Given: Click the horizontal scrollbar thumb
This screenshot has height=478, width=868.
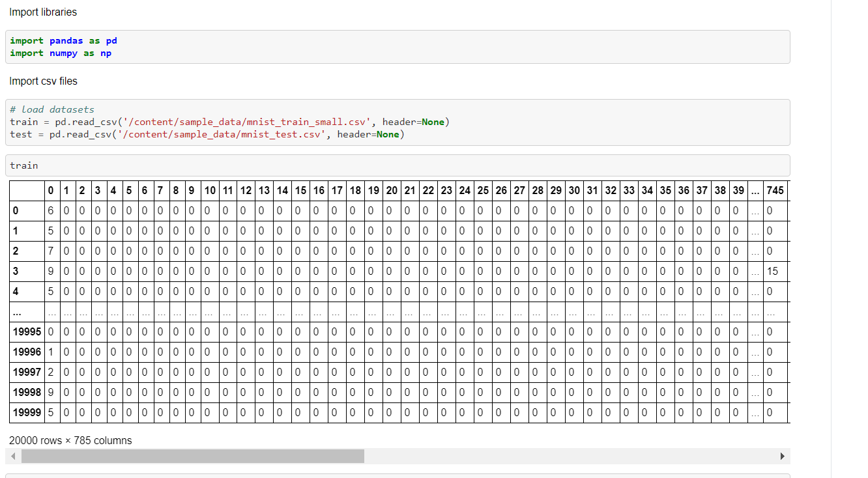Looking at the screenshot, I should 193,457.
